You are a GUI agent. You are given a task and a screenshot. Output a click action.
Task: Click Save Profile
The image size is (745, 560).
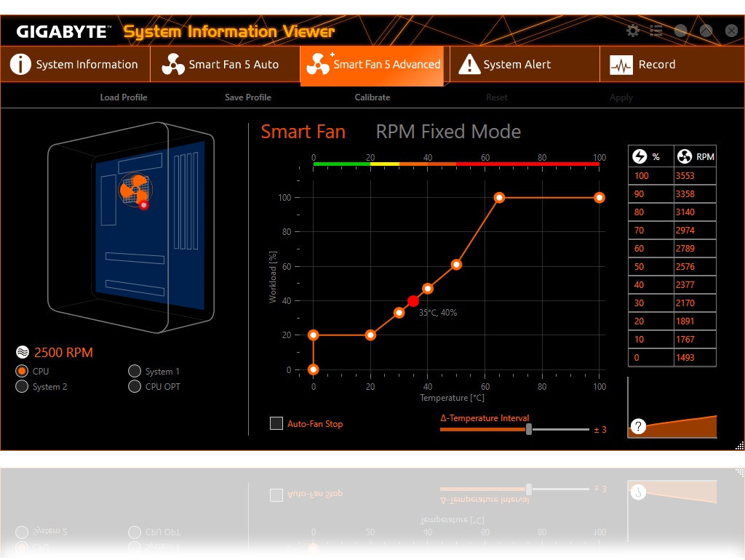pyautogui.click(x=248, y=97)
